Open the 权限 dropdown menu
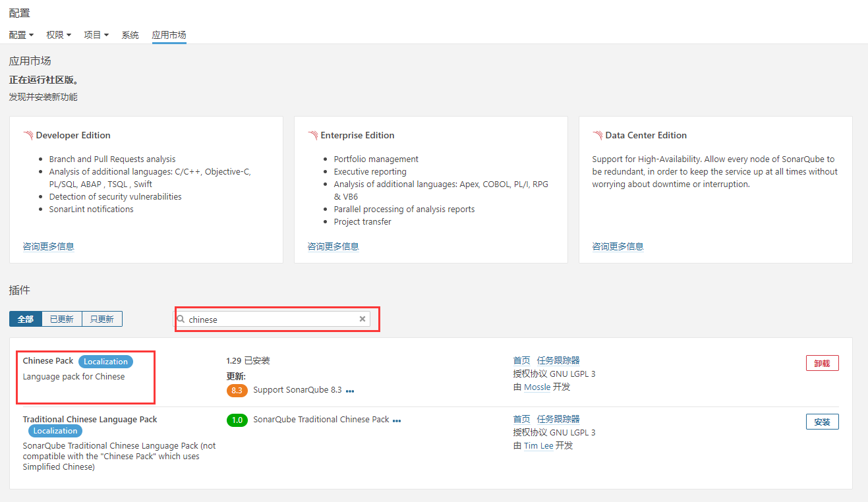868x502 pixels. tap(59, 35)
